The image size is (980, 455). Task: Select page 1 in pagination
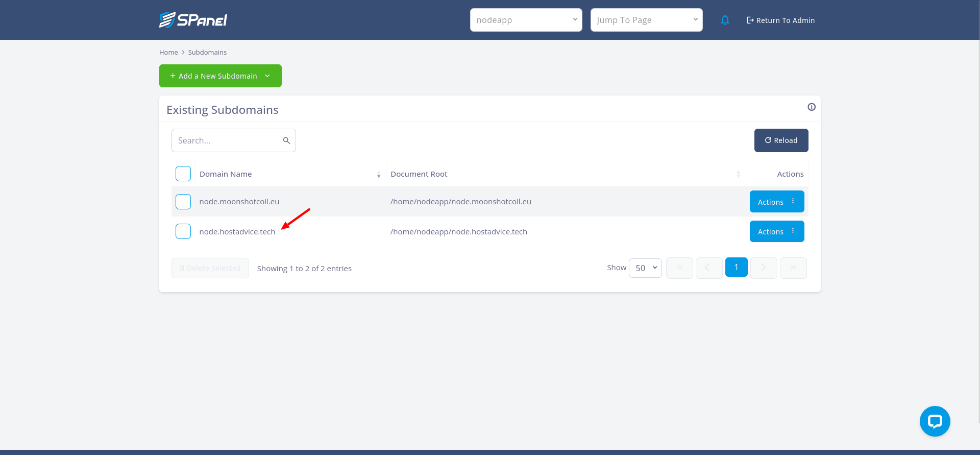tap(737, 267)
